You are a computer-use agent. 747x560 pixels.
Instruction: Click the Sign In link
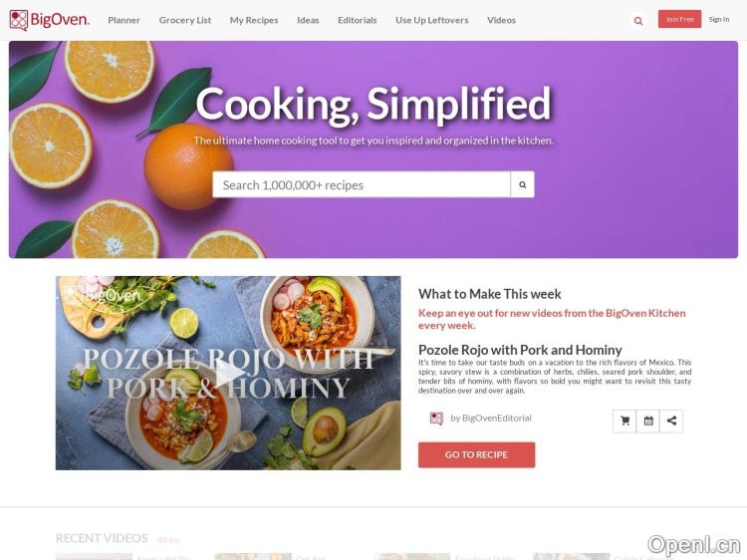(x=718, y=19)
